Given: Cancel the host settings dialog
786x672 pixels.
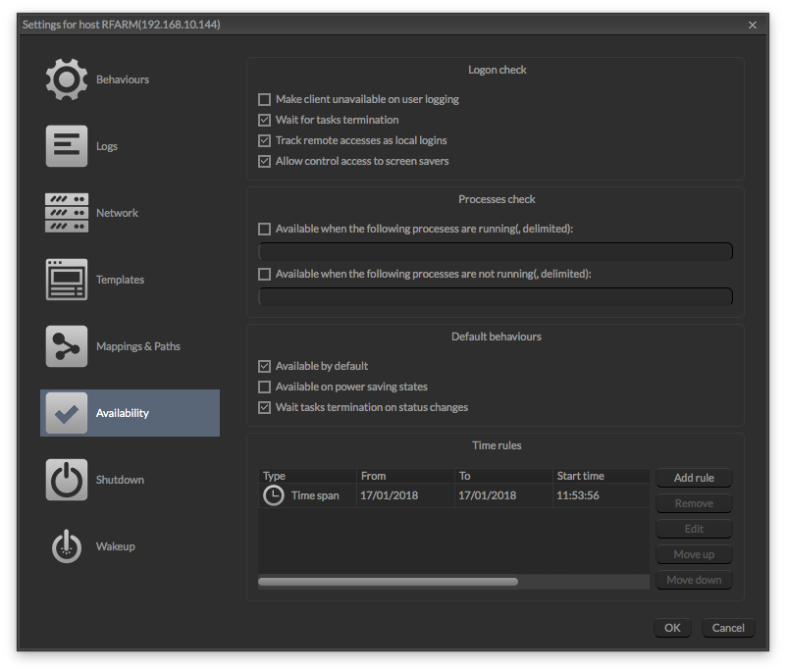Looking at the screenshot, I should 728,628.
